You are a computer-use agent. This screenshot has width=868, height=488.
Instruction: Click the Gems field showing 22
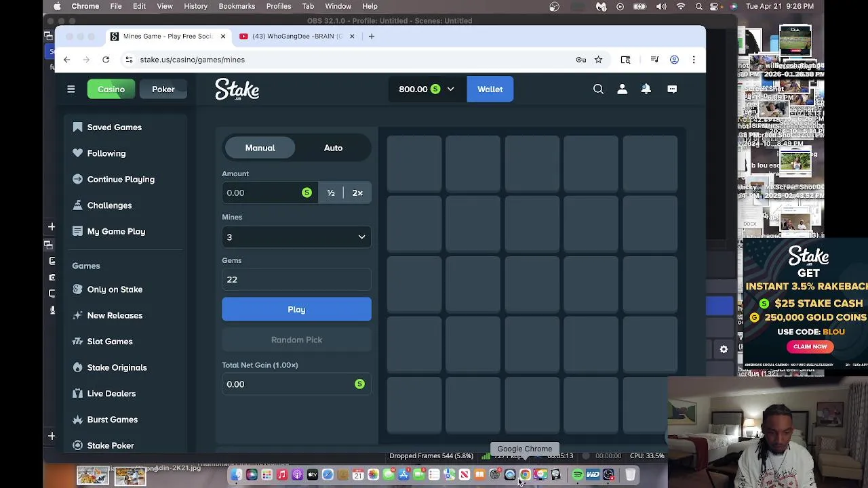pyautogui.click(x=296, y=279)
